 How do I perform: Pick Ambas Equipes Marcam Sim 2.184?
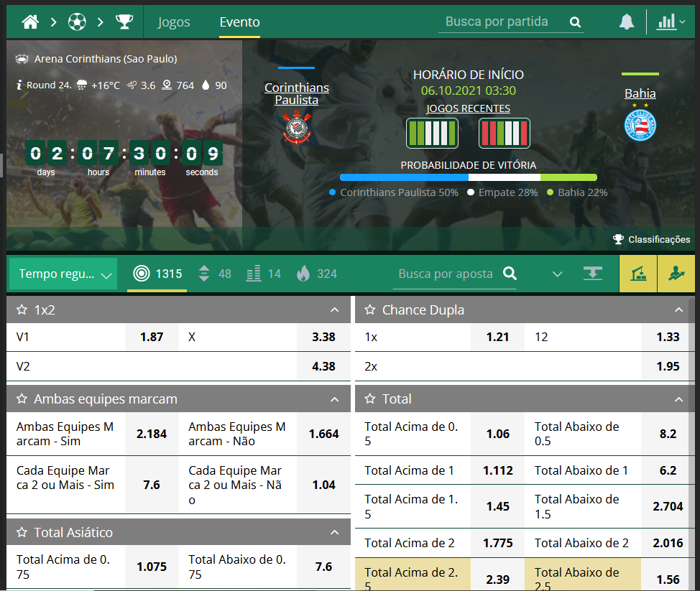tap(152, 434)
